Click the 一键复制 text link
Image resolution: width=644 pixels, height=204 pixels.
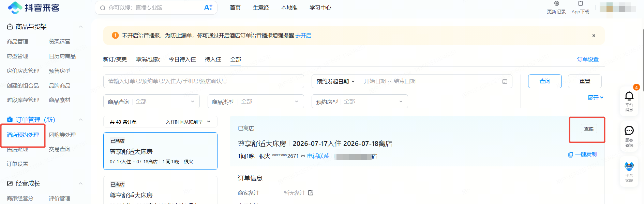[586, 154]
